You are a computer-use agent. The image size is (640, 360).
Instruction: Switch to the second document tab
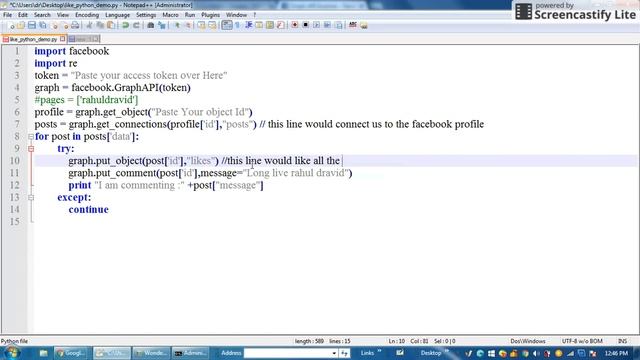(84, 39)
